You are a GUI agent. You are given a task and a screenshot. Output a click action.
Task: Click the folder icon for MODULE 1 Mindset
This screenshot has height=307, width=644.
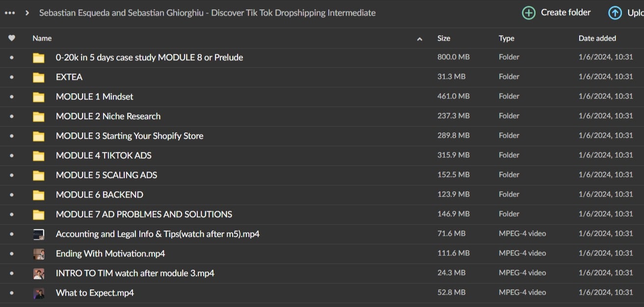point(39,97)
